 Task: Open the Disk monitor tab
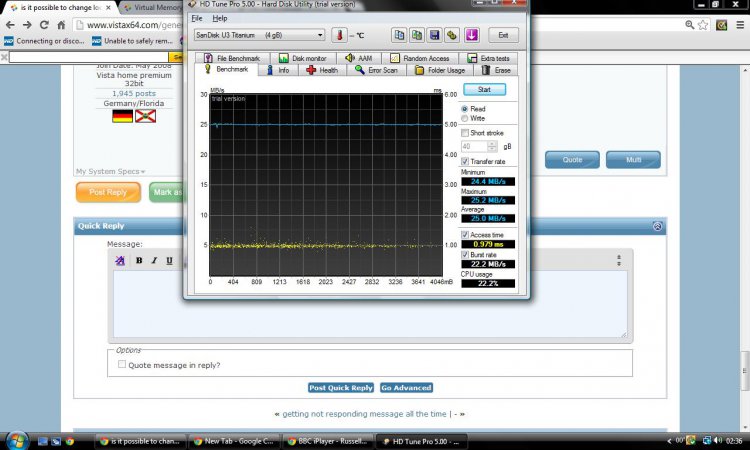[x=302, y=58]
